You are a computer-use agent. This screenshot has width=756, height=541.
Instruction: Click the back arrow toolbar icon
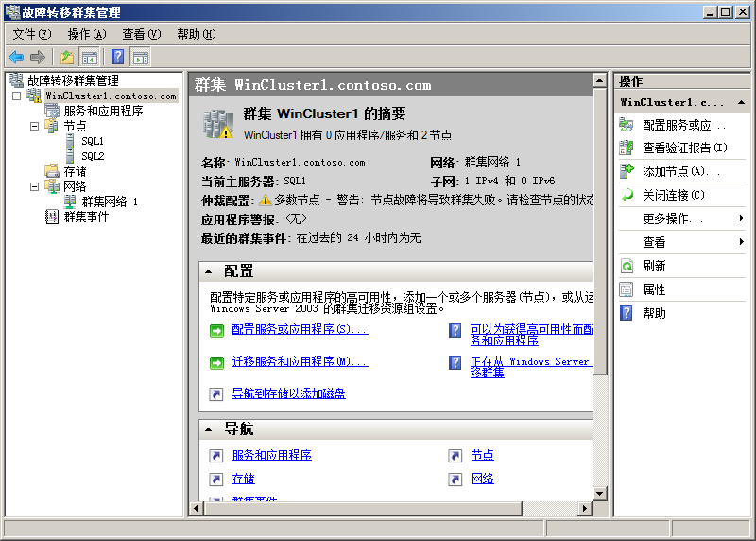[16, 57]
